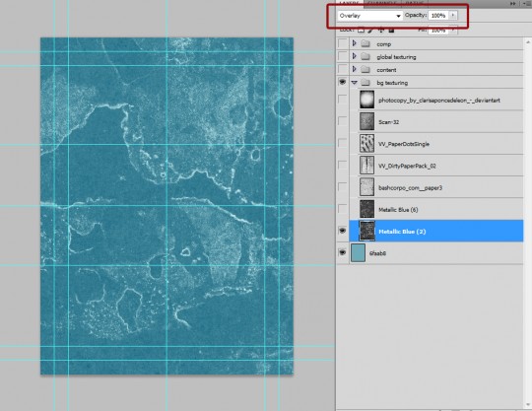Select the VV_PaperDotsSingle layer name
Screen dimensions: 532x411
(404, 144)
